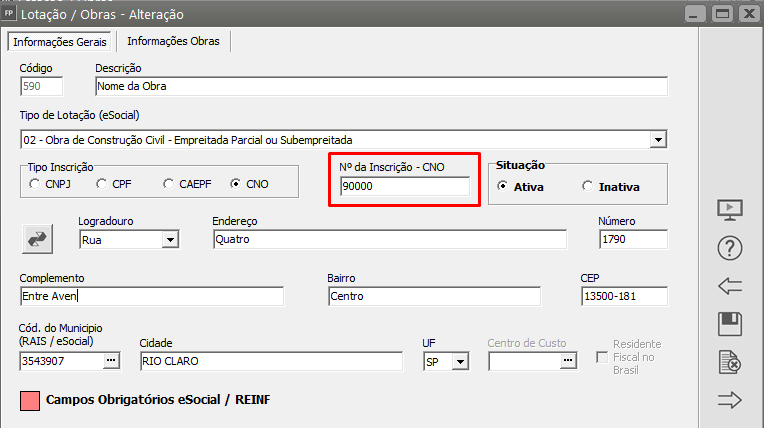
Task: Set Situação to Inativa
Action: [x=587, y=187]
